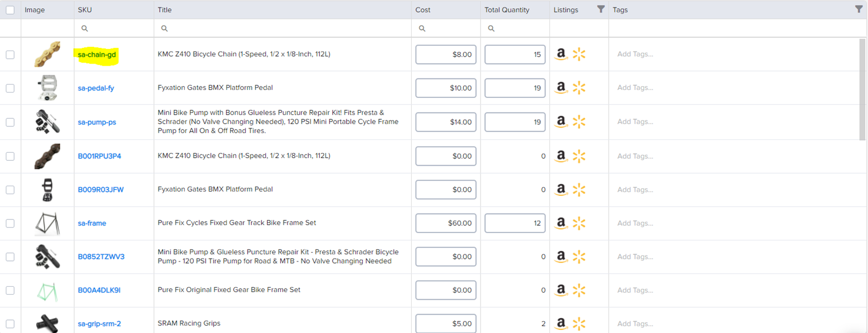Screen dimensions: 868x333
Task: Select the checkbox for sa-frame row
Action: click(10, 223)
